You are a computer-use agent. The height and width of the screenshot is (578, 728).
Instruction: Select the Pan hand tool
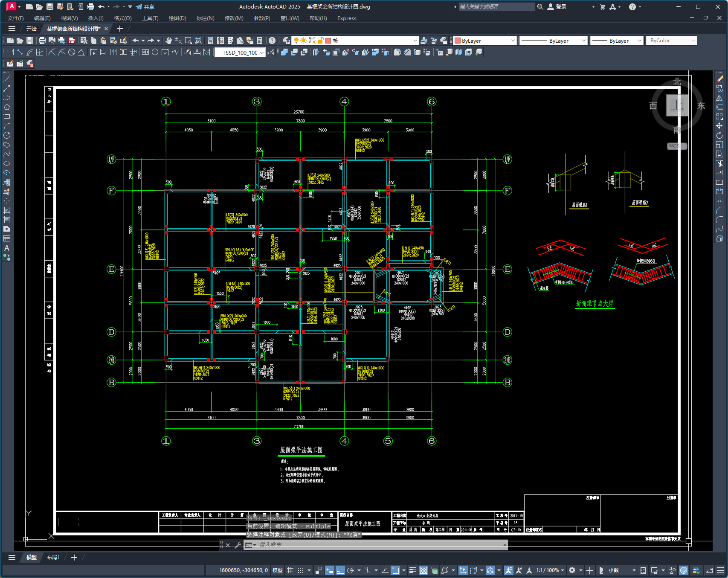pyautogui.click(x=169, y=41)
